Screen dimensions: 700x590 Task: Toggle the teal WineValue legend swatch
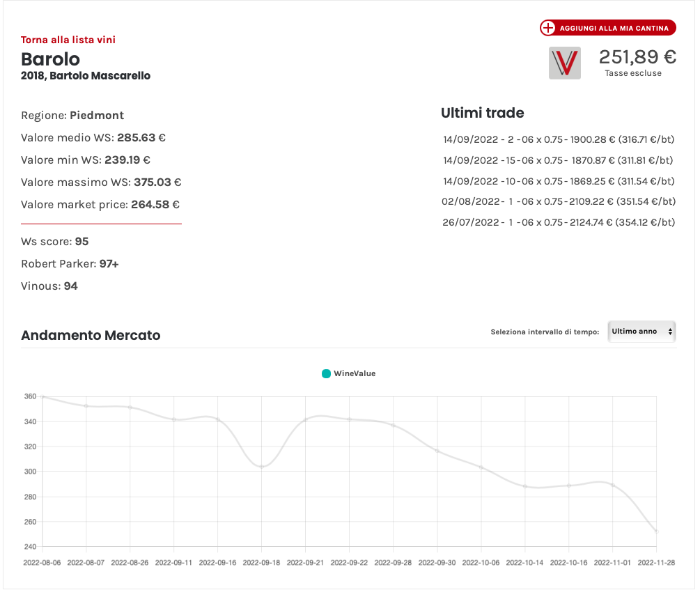(x=327, y=373)
